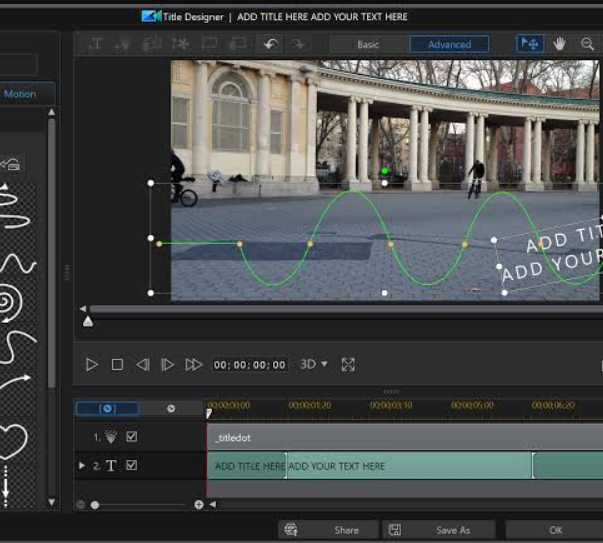Undo the last action

click(x=270, y=45)
